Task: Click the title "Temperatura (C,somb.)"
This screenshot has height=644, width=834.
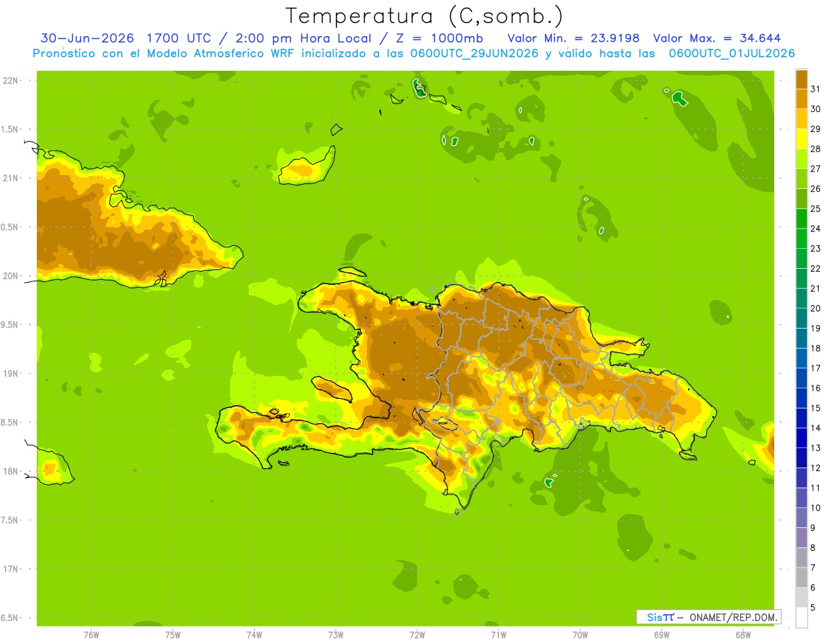Action: point(424,16)
